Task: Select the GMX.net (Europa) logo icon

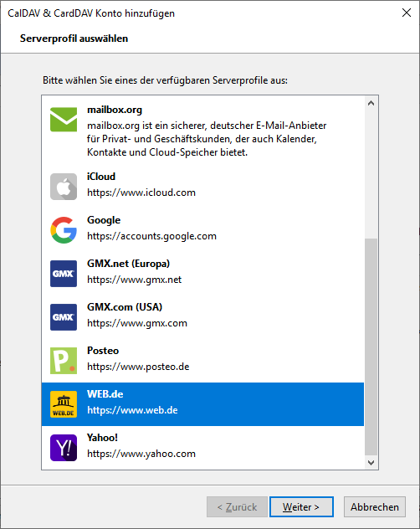Action: 64,274
